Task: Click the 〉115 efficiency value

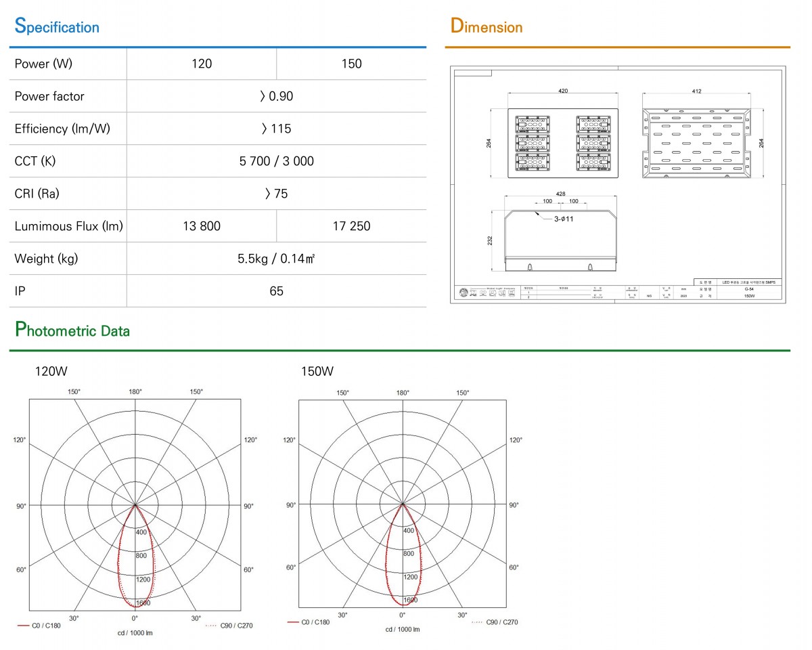Action: [276, 129]
